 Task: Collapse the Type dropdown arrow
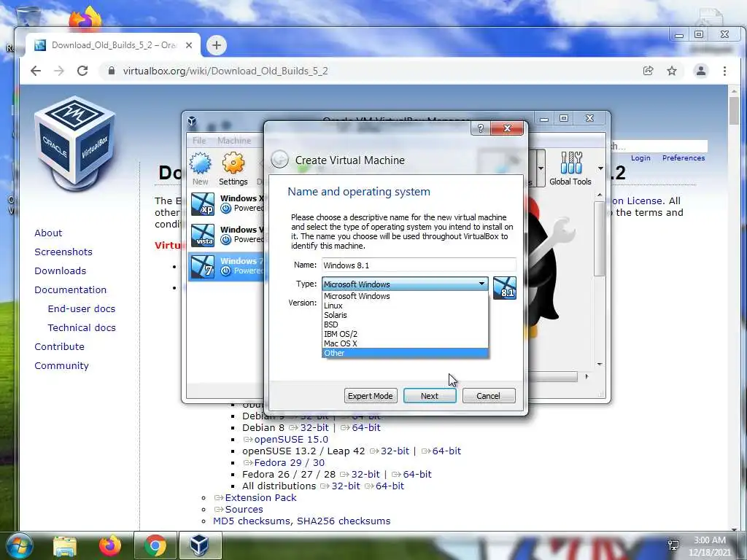point(481,284)
